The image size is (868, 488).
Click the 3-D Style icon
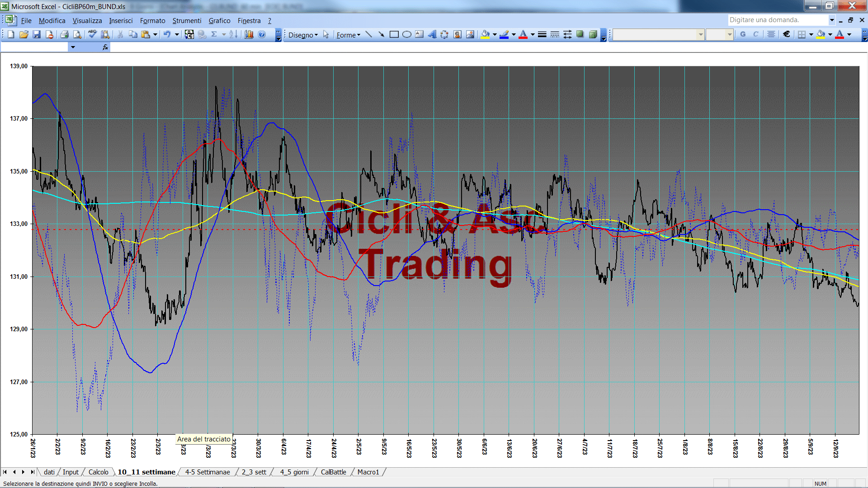pos(593,34)
